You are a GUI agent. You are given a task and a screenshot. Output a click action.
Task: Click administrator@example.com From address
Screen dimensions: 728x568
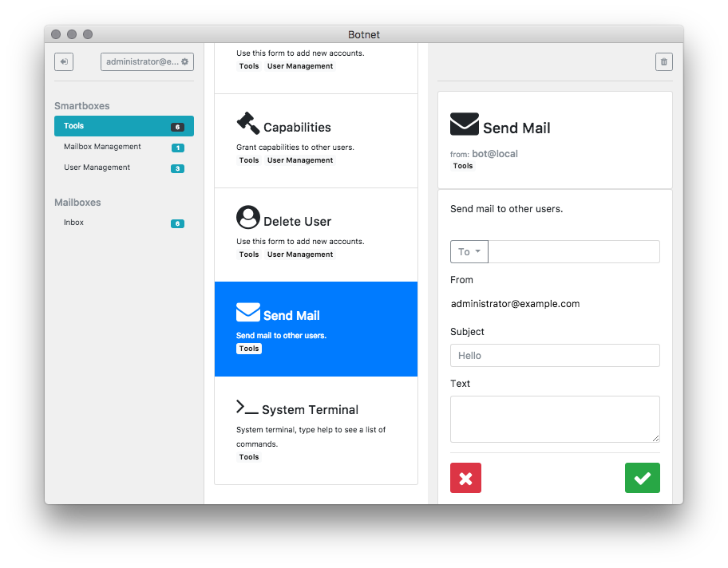pyautogui.click(x=516, y=304)
